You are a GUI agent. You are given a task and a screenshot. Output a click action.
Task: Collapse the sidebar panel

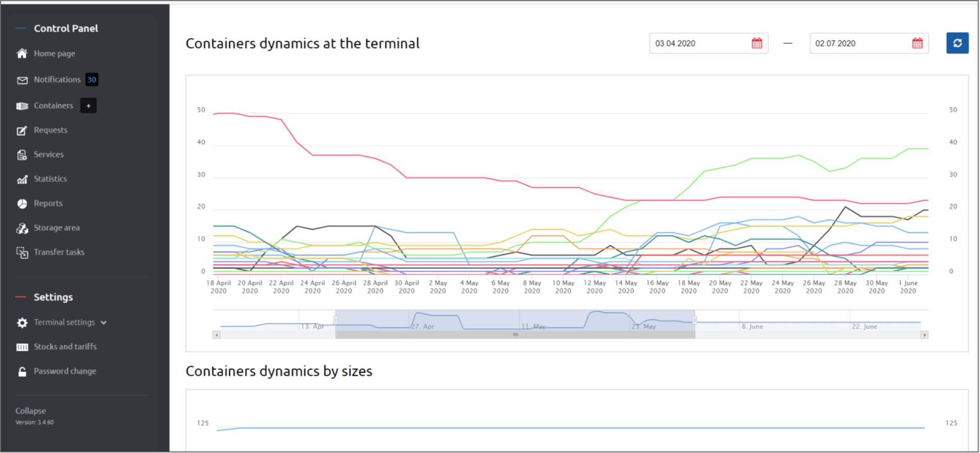[x=30, y=411]
